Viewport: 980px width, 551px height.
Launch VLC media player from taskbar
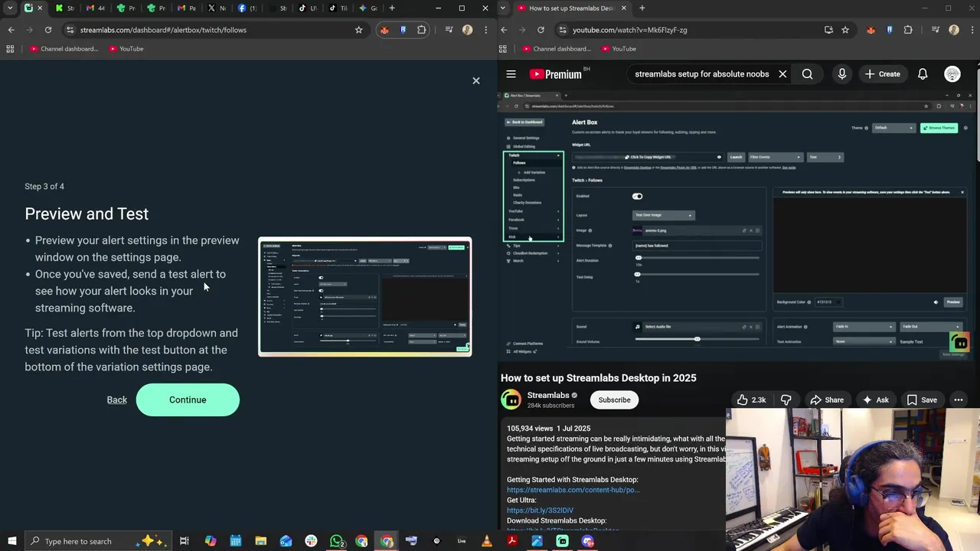486,541
